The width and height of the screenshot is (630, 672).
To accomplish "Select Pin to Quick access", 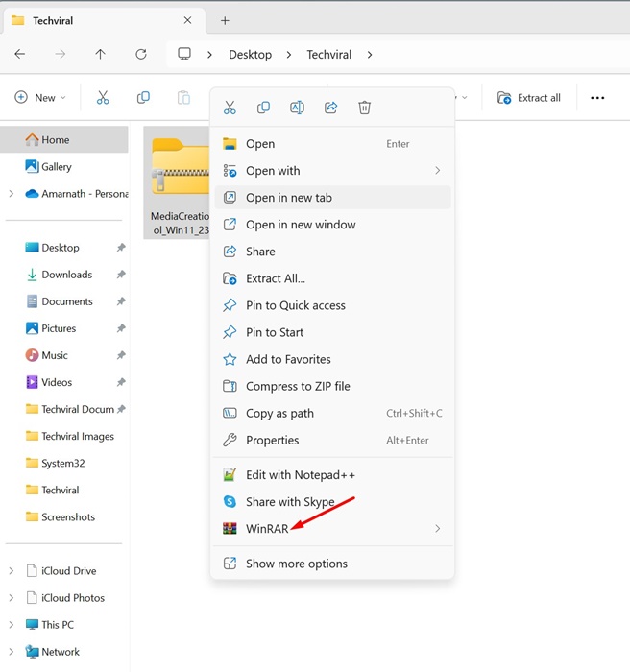I will pos(332,305).
